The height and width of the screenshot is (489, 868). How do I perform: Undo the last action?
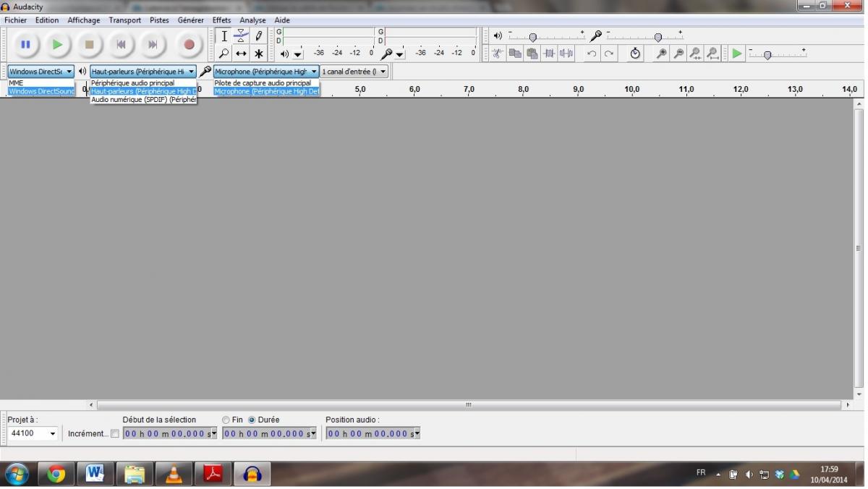point(592,54)
